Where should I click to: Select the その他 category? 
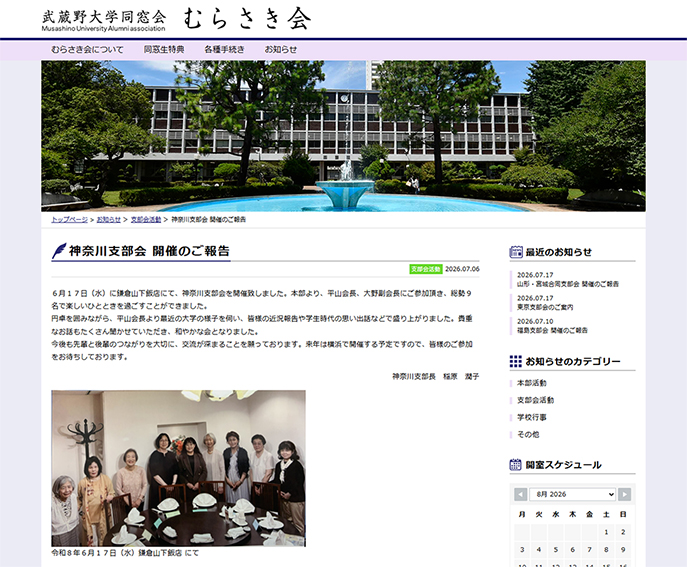[x=528, y=434]
